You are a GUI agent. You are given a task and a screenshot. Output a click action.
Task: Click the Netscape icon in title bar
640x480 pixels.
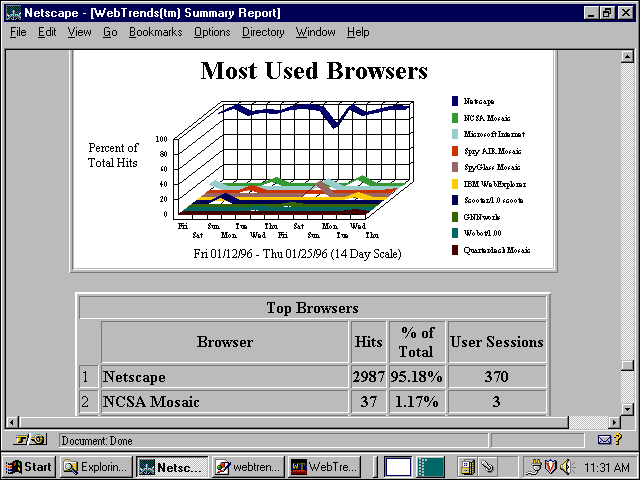[13, 13]
